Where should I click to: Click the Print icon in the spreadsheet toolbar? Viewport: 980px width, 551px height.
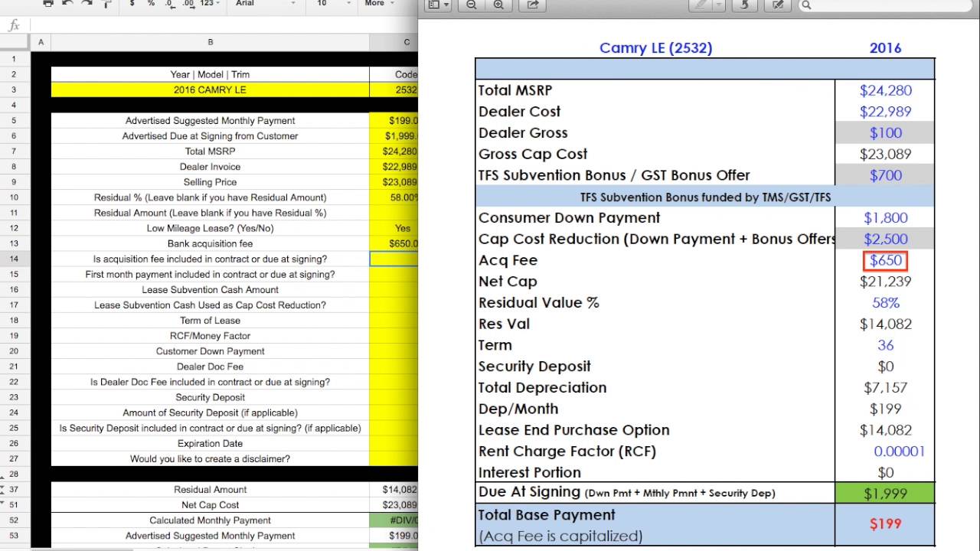[49, 4]
